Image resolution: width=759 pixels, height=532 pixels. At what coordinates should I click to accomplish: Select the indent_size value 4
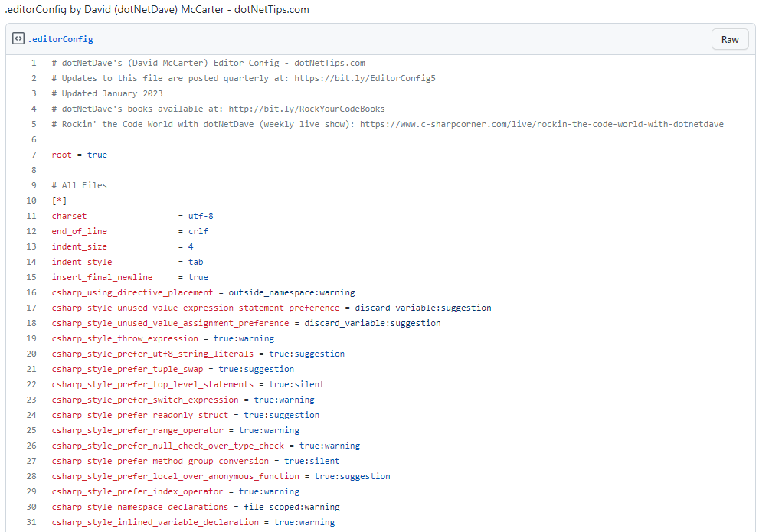click(190, 246)
